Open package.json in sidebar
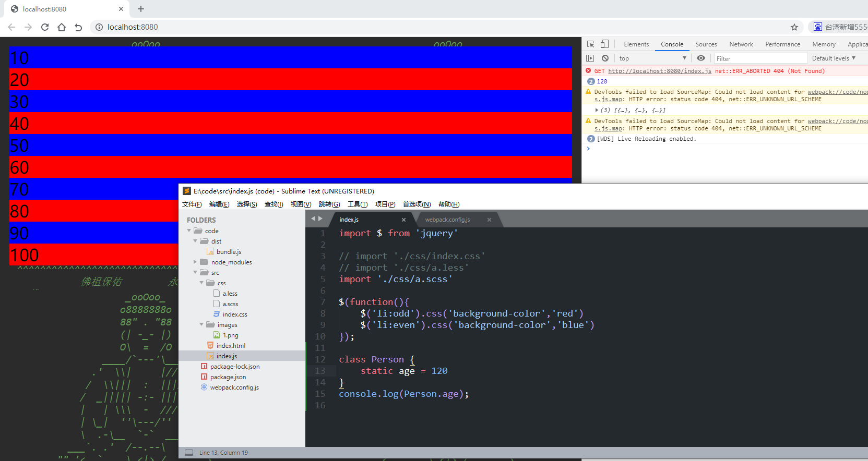This screenshot has height=461, width=868. click(228, 377)
